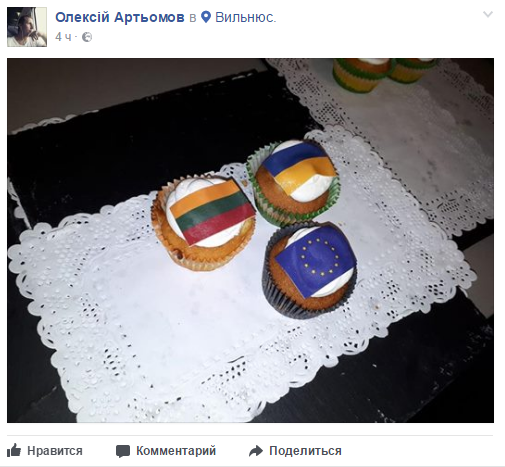Click the Lithuanian flag cupcake in photo

(204, 223)
